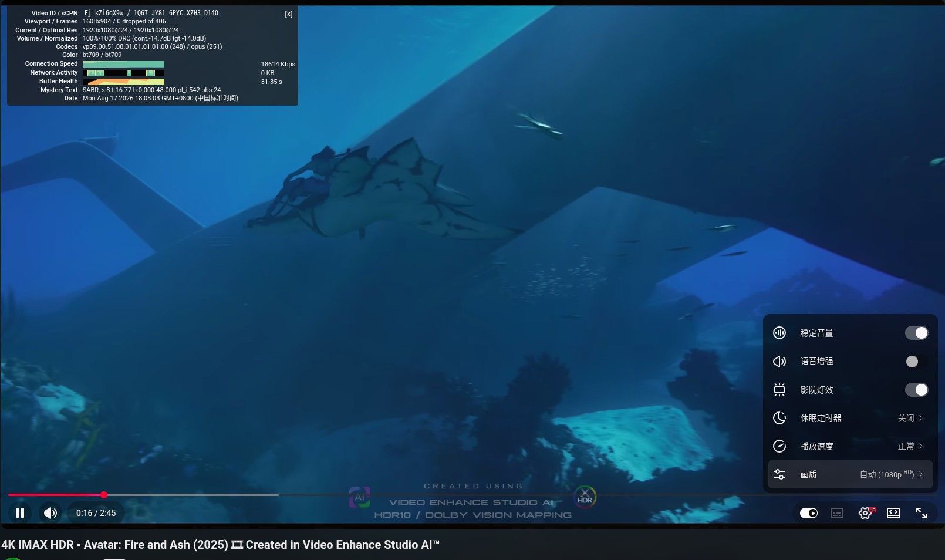This screenshot has height=560, width=945.
Task: Select the vp09 codecs value
Action: (153, 46)
